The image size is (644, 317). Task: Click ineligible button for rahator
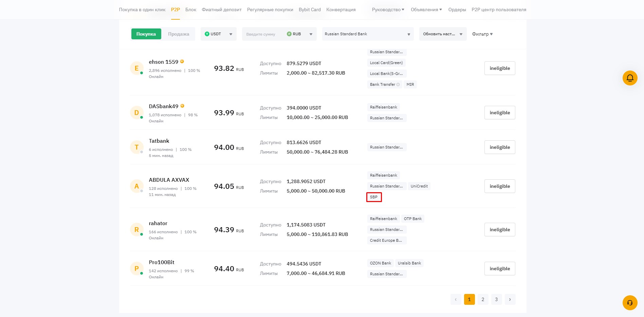coord(500,230)
